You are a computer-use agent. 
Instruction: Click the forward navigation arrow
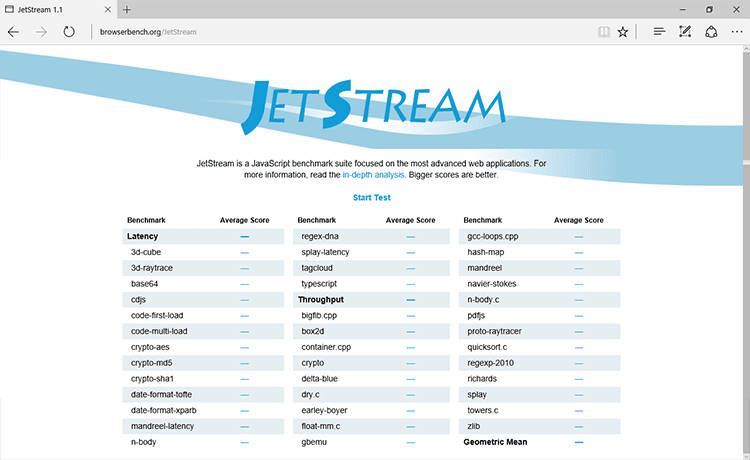[41, 32]
